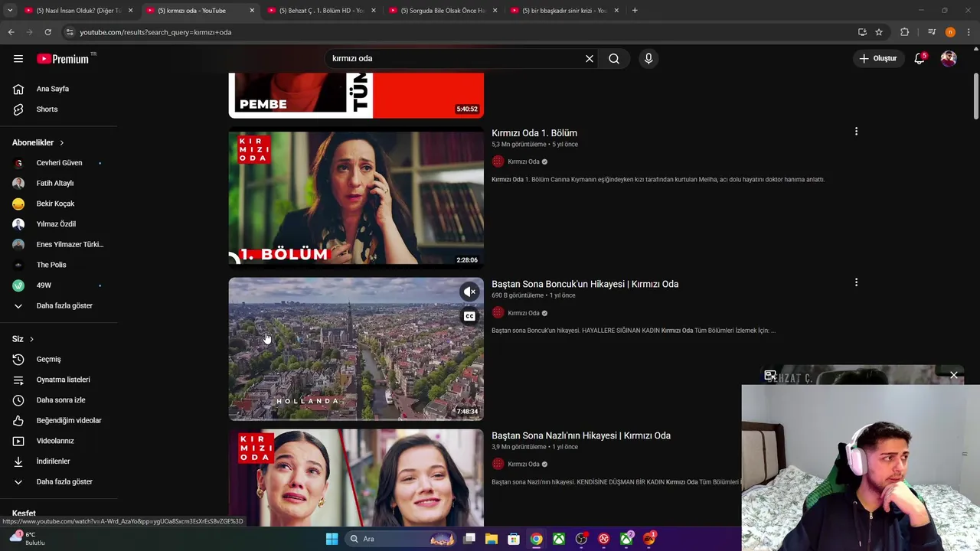This screenshot has width=980, height=551.
Task: Expand the mini player to watch page
Action: [770, 375]
